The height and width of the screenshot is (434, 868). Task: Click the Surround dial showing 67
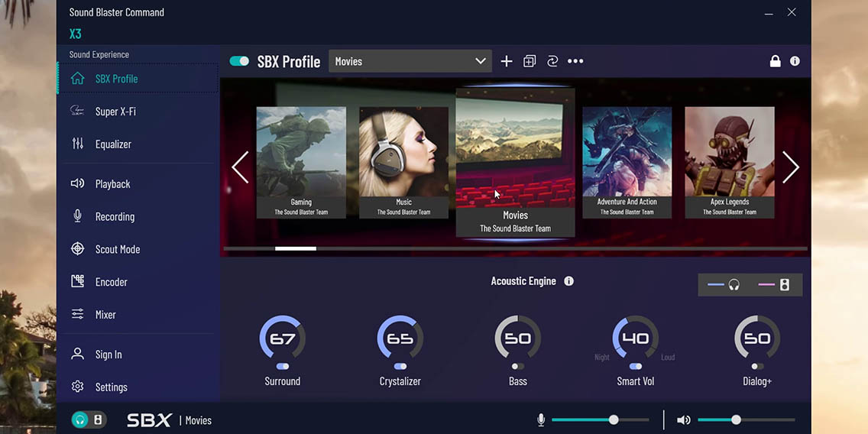(x=282, y=338)
